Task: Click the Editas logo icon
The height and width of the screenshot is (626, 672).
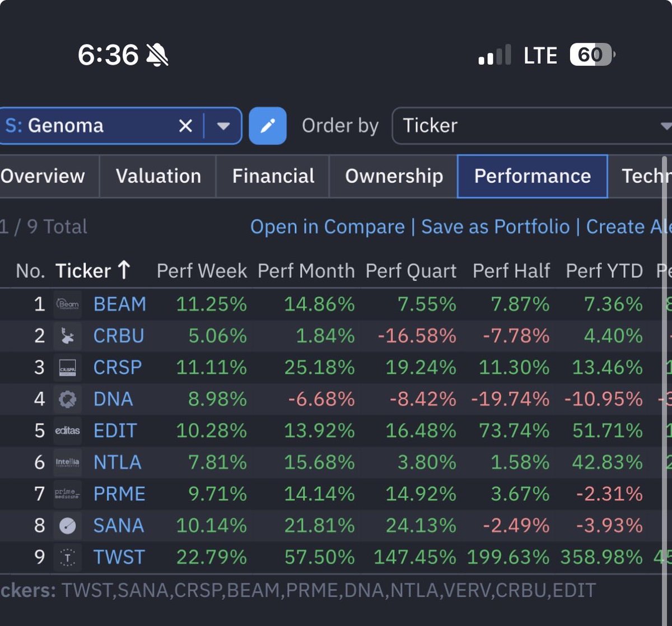Action: point(68,431)
